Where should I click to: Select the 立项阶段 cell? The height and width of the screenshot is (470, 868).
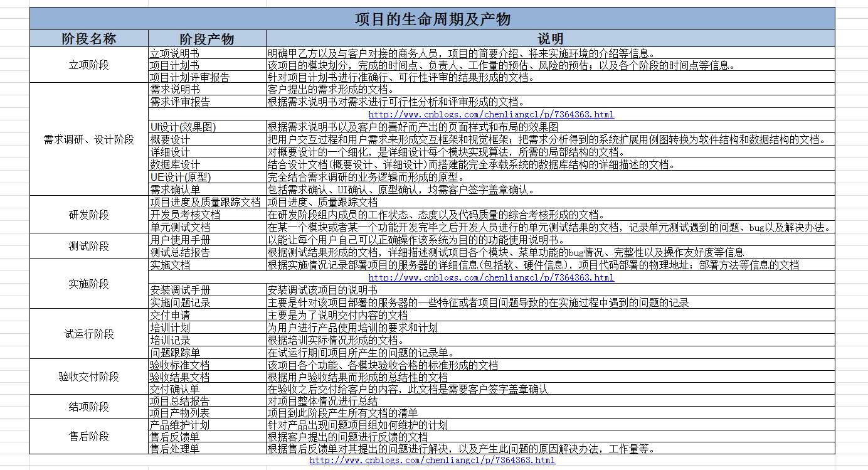click(x=89, y=65)
